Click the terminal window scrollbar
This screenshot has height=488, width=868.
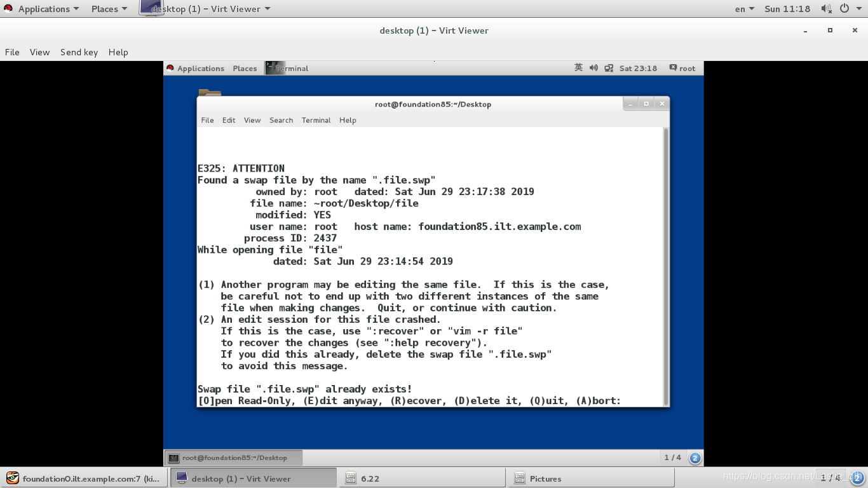tap(665, 267)
